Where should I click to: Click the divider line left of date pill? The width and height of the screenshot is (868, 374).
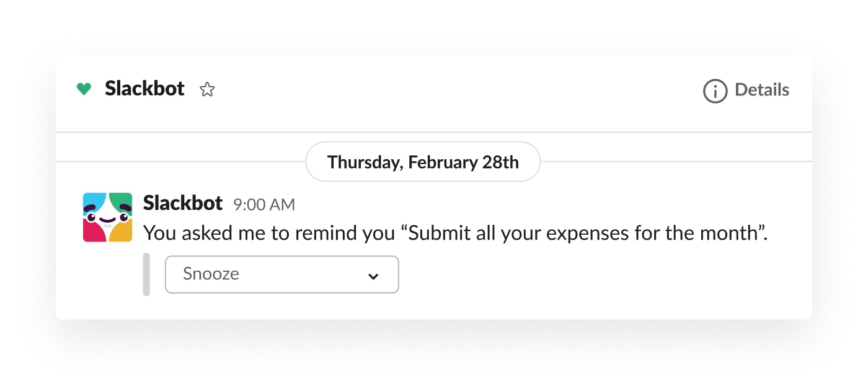(x=180, y=162)
